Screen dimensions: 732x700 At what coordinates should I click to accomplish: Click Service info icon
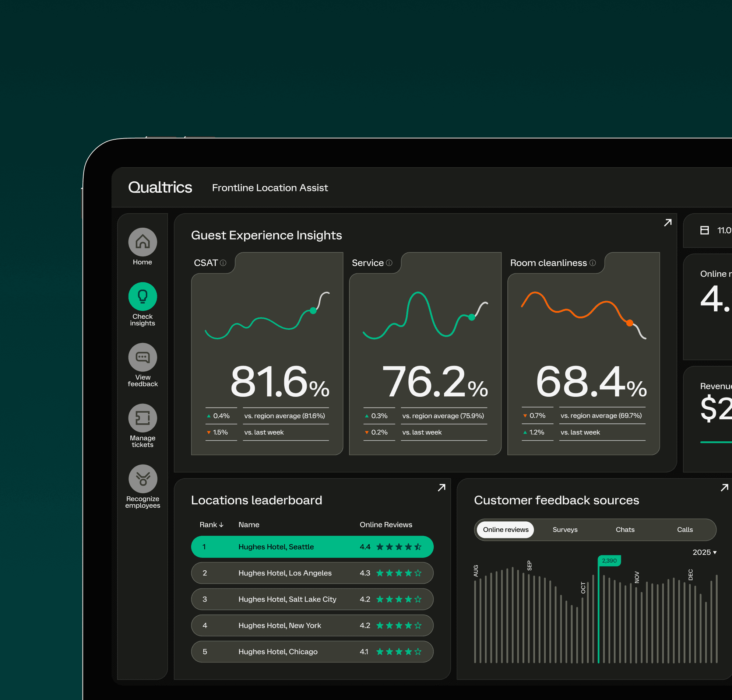pyautogui.click(x=389, y=263)
